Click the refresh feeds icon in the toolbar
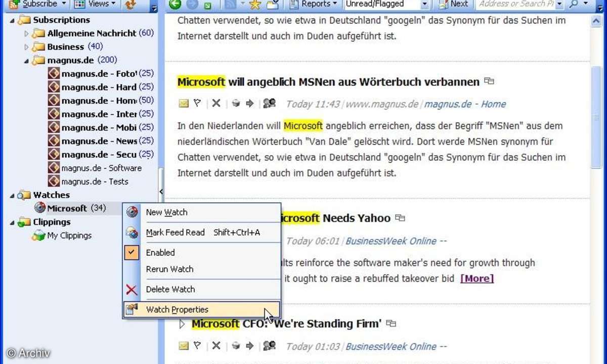 (131, 4)
